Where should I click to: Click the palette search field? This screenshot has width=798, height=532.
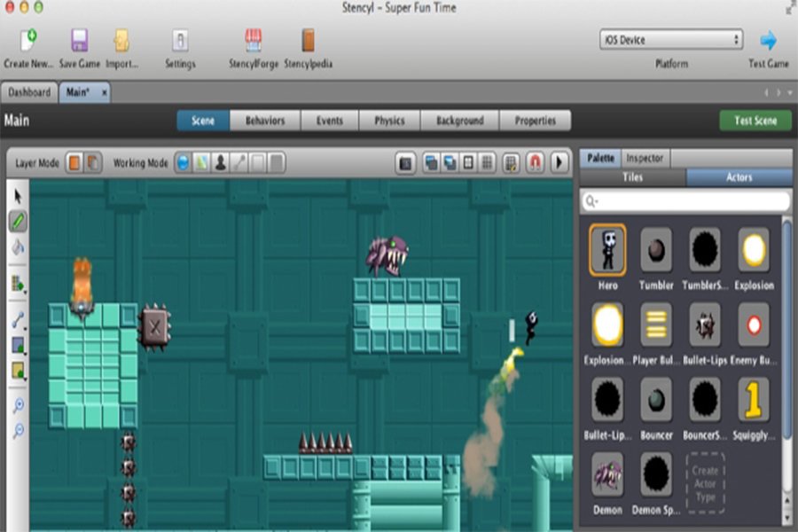pos(685,201)
